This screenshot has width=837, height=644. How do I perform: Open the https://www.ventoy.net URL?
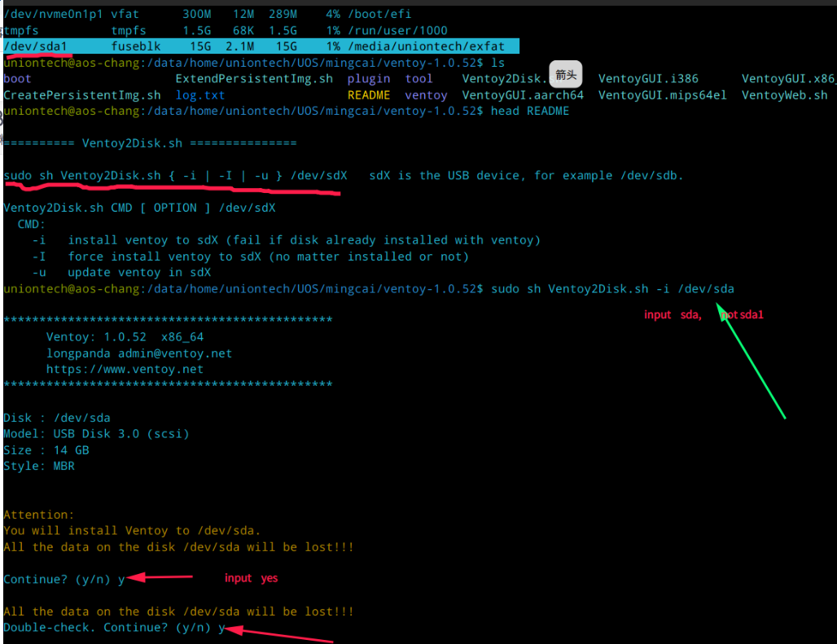tap(125, 369)
